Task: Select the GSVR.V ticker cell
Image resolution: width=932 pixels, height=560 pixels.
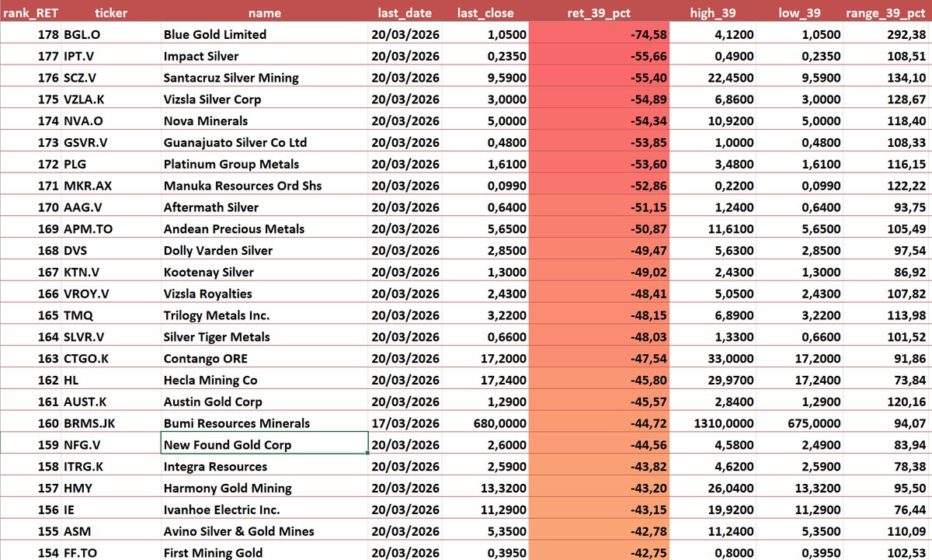Action: tap(111, 142)
